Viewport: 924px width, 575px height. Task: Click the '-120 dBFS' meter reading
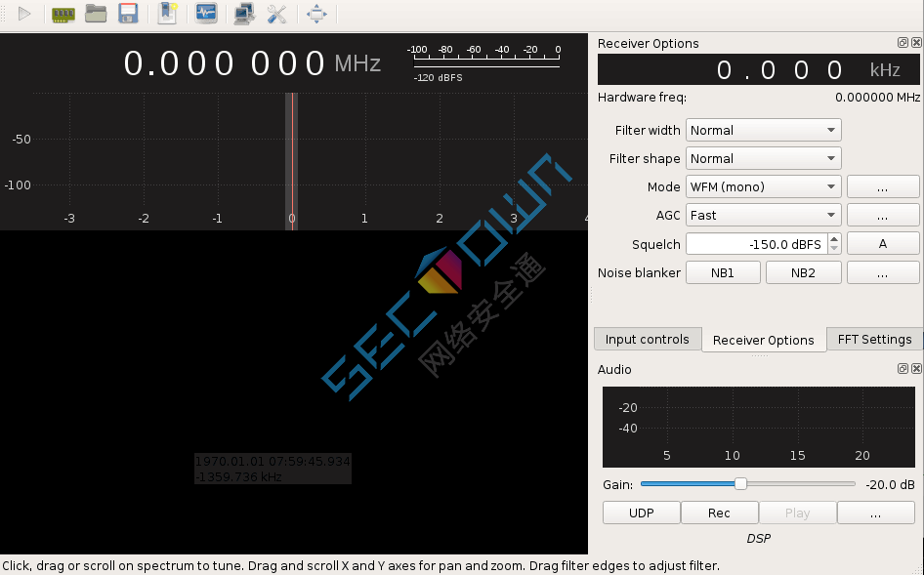point(438,77)
